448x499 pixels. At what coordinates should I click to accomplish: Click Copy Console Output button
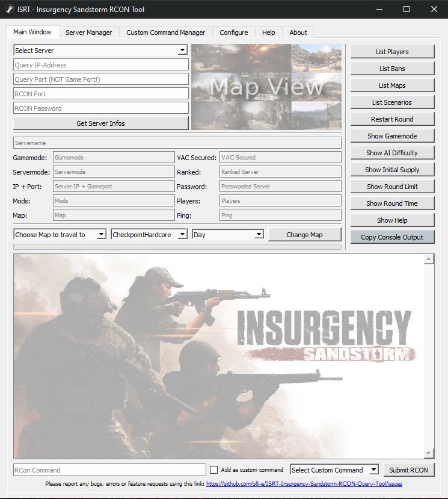[392, 237]
